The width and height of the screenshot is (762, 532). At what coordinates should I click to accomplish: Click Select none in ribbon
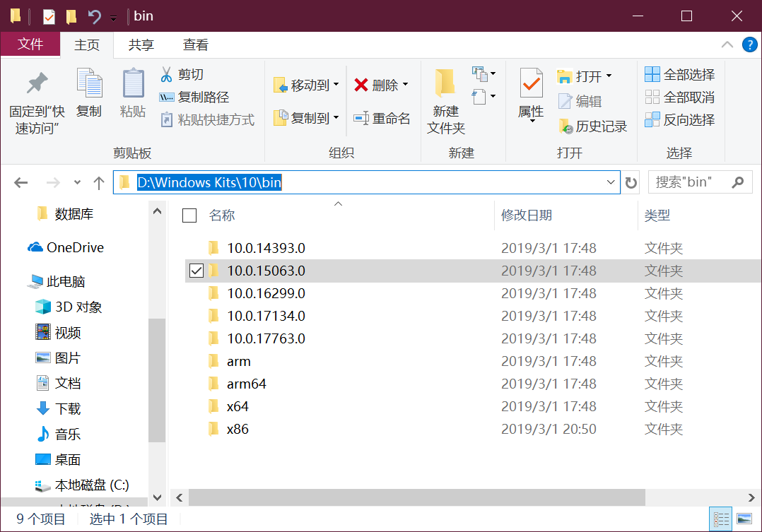679,97
